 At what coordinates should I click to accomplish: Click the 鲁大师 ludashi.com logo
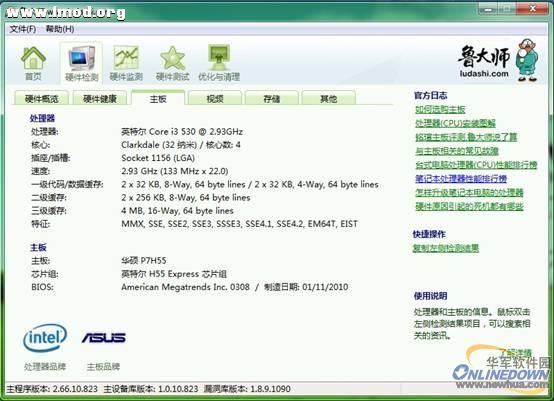tap(498, 60)
